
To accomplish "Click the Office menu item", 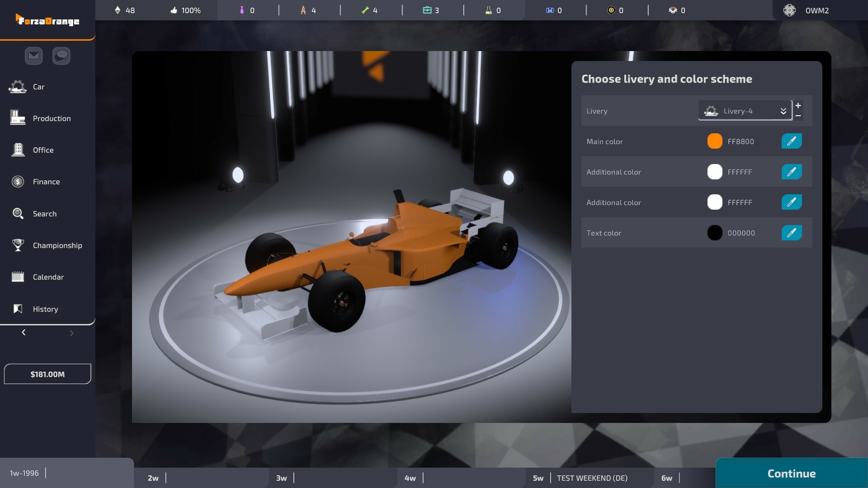I will pos(43,150).
